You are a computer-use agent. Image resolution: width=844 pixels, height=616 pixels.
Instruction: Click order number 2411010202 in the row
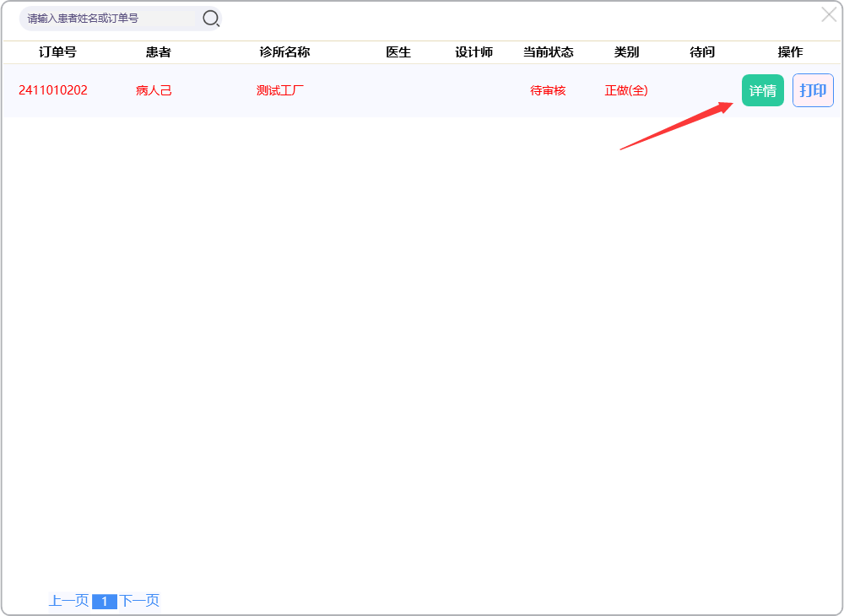pos(53,90)
